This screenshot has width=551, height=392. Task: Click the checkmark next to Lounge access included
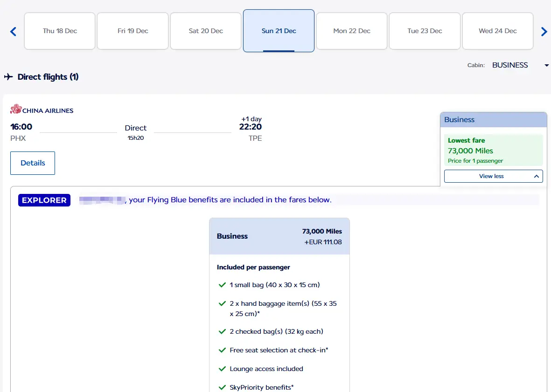222,369
